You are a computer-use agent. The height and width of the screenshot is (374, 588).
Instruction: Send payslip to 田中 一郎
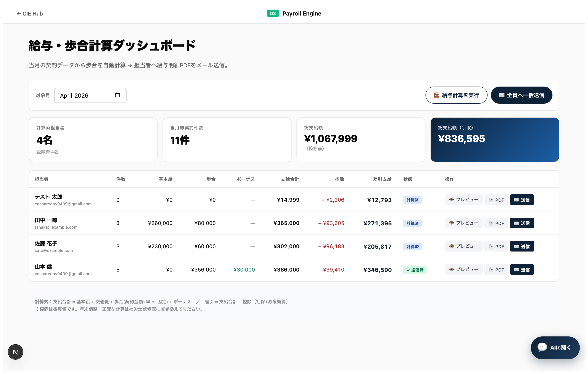point(522,223)
